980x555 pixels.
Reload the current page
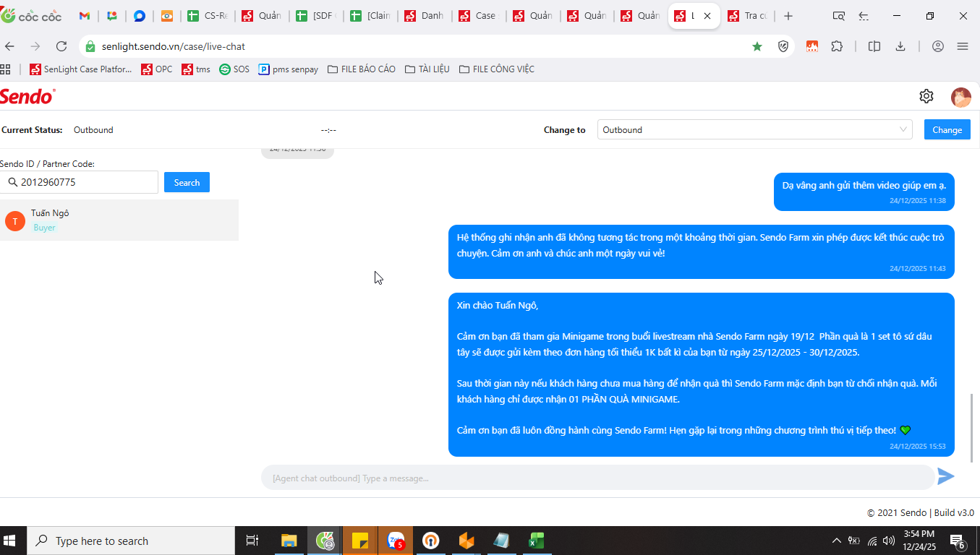point(61,46)
